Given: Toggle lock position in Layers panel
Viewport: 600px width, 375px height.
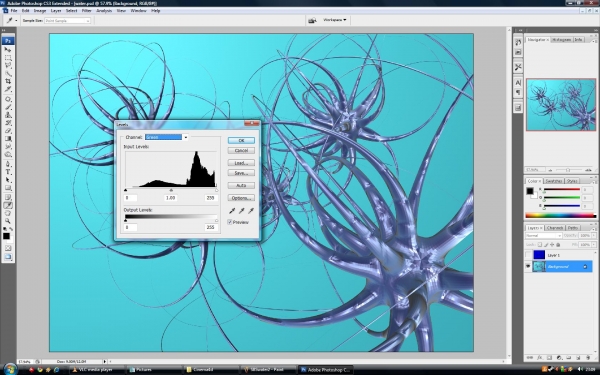Looking at the screenshot, I should pos(552,245).
